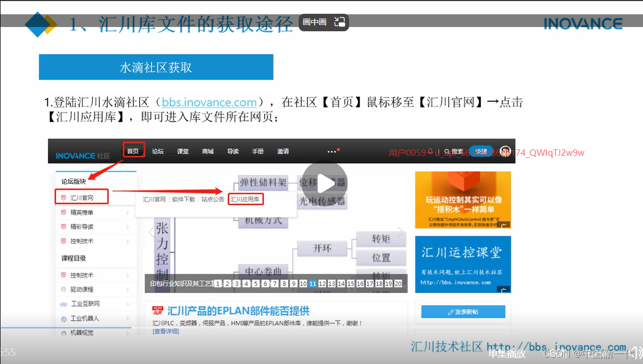The height and width of the screenshot is (364, 643).
Task: Expand 控制技术 chevron under 课程目录
Action: click(x=128, y=276)
